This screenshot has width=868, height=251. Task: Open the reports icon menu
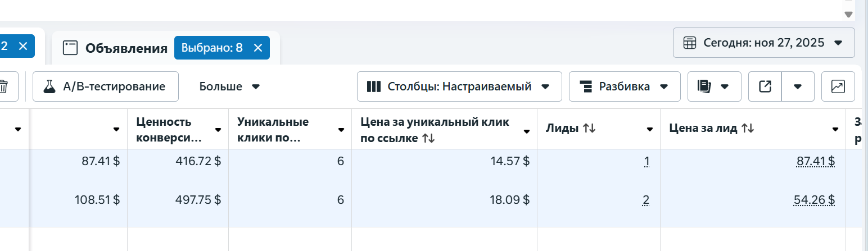pyautogui.click(x=713, y=86)
